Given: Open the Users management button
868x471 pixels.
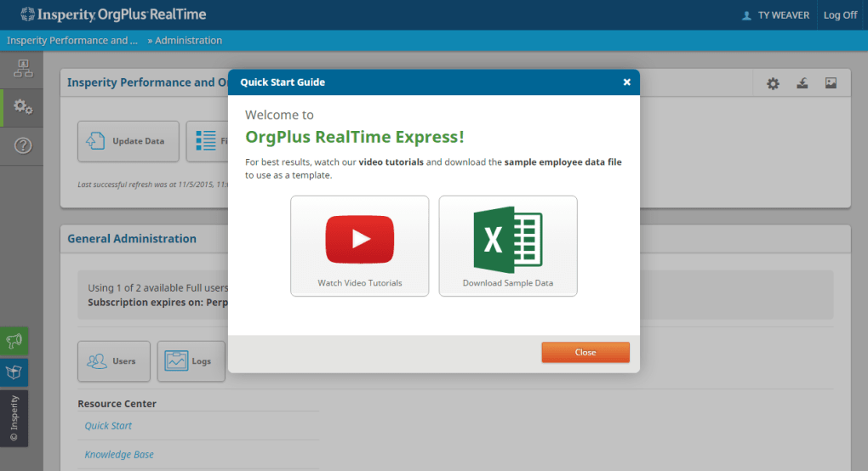Looking at the screenshot, I should point(114,361).
